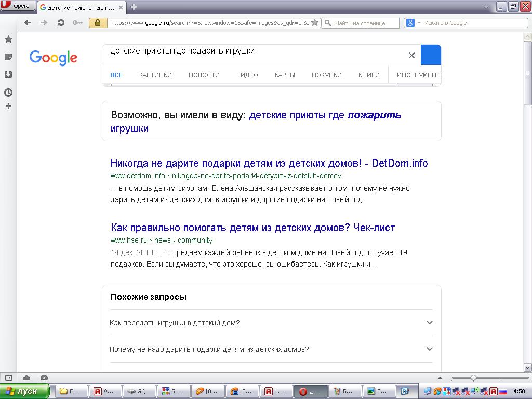
Task: Switch to the КАРТИНКИ tab
Action: click(155, 75)
